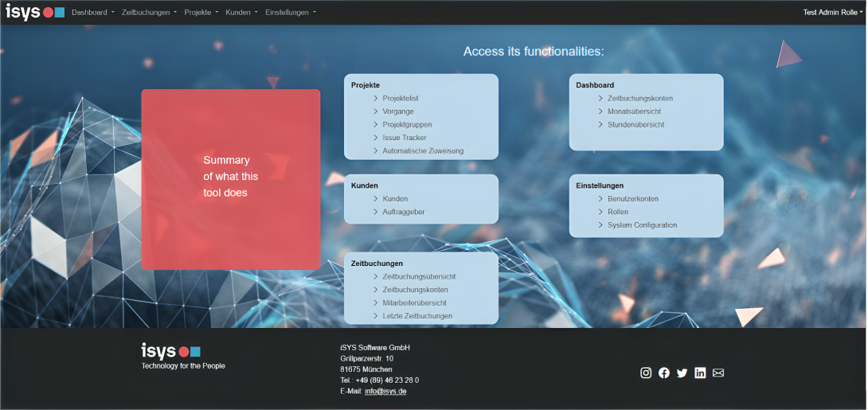Click the email envelope icon in footer
Screen dimensions: 868x410
[718, 373]
